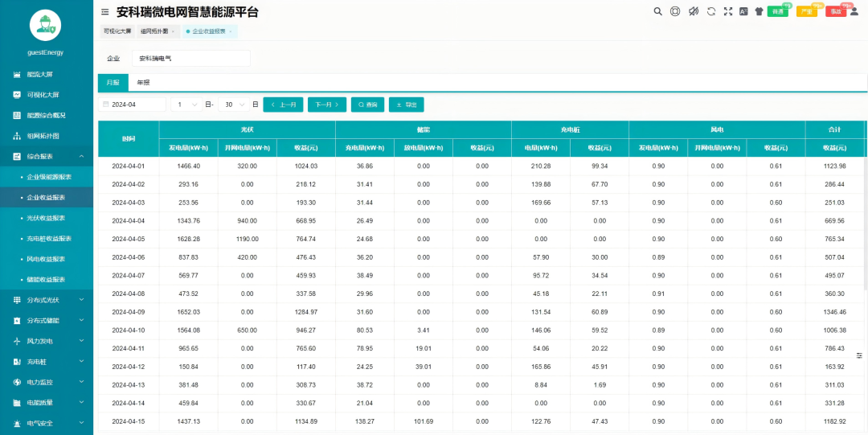Click the 查询 query button
The image size is (868, 435).
pos(367,105)
